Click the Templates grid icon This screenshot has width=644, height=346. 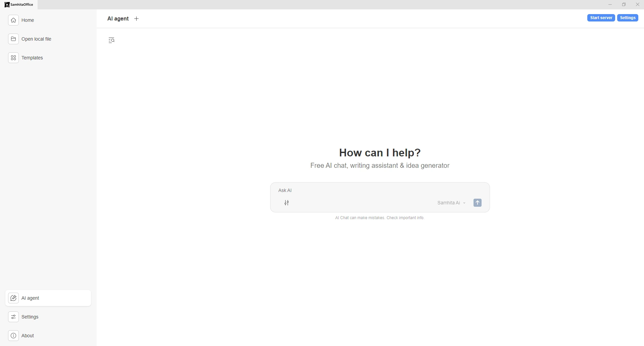pyautogui.click(x=13, y=58)
